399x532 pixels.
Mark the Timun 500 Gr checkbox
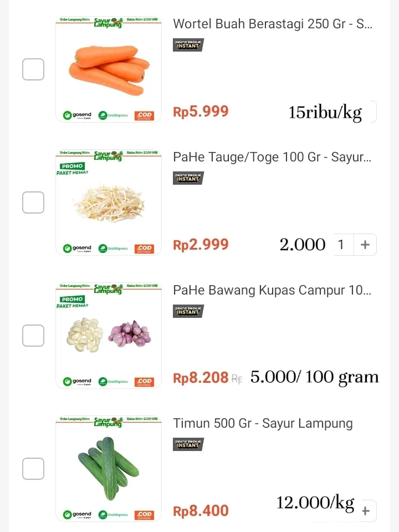point(33,469)
